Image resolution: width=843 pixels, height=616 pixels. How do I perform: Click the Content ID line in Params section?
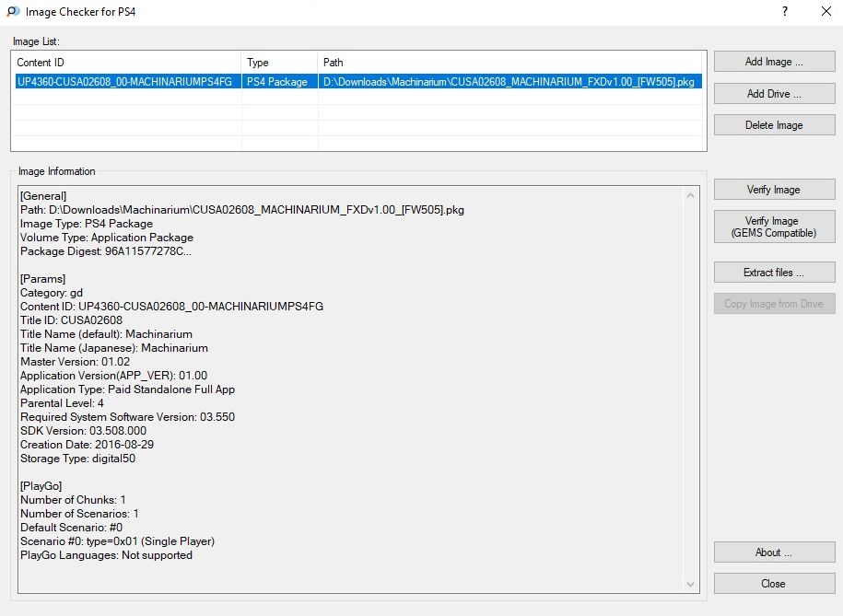pyautogui.click(x=172, y=307)
